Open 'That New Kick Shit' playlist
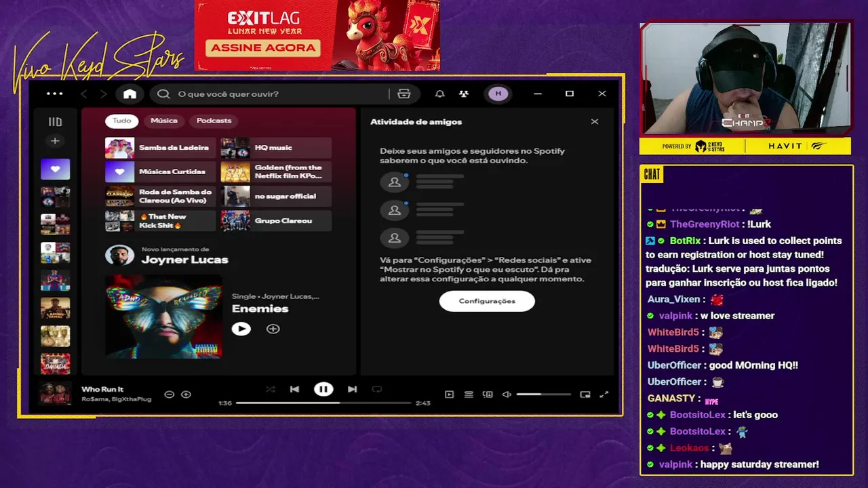The width and height of the screenshot is (868, 488). (x=160, y=221)
